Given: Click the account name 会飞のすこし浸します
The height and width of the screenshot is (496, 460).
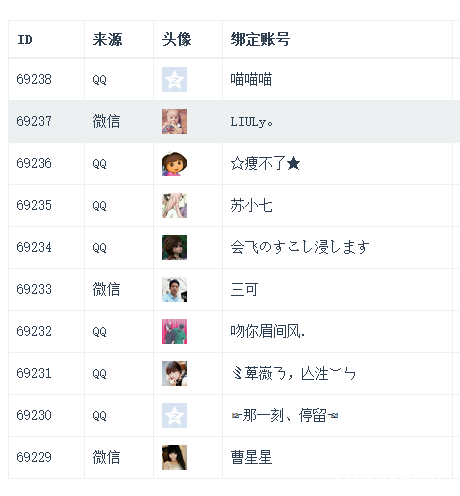Looking at the screenshot, I should (300, 247).
